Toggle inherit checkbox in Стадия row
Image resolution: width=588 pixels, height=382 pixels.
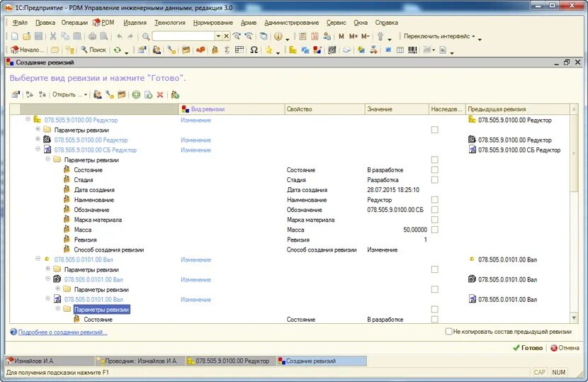(x=435, y=180)
